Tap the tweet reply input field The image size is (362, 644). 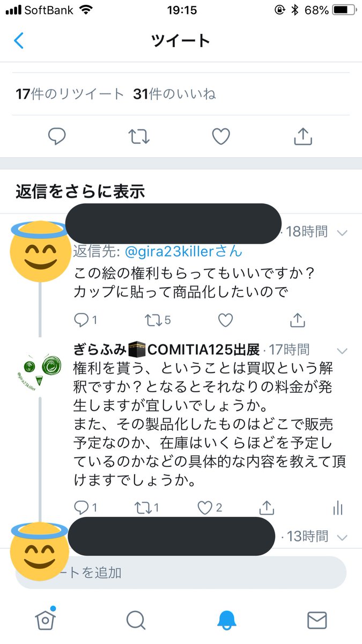click(204, 573)
